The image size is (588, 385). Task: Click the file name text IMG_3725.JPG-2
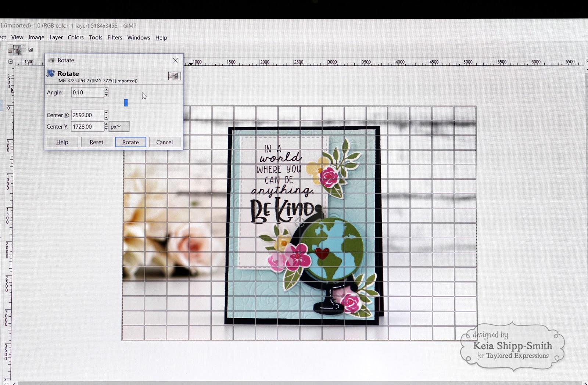pyautogui.click(x=73, y=81)
